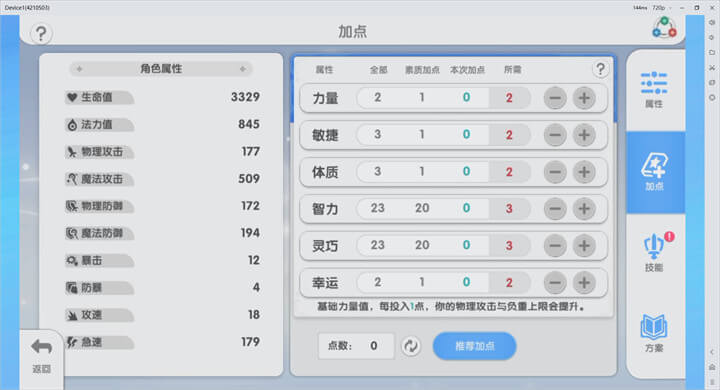Open the help icon in attribute table header
This screenshot has width=720, height=390.
click(600, 69)
